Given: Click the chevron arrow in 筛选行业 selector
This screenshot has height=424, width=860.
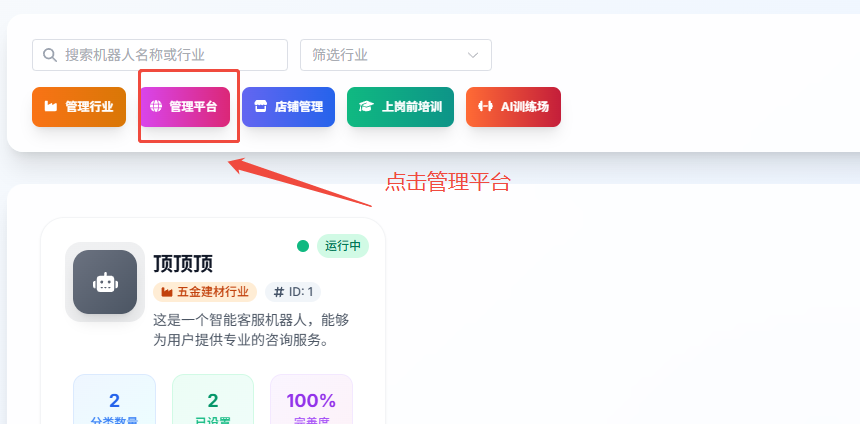Looking at the screenshot, I should [x=473, y=55].
